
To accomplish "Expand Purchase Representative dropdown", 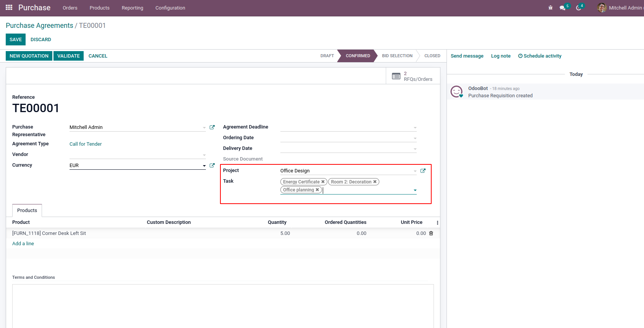I will point(204,128).
